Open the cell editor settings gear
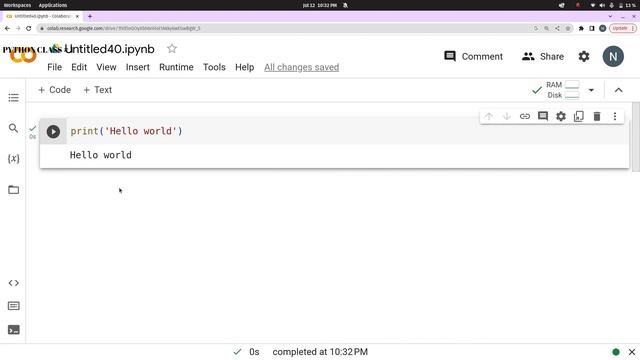The height and width of the screenshot is (360, 640). click(x=561, y=116)
